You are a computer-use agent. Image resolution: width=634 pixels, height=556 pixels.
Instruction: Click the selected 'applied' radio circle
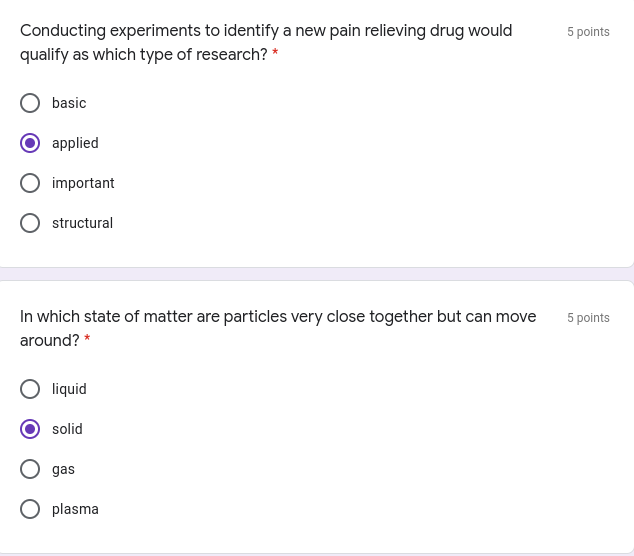click(x=30, y=143)
